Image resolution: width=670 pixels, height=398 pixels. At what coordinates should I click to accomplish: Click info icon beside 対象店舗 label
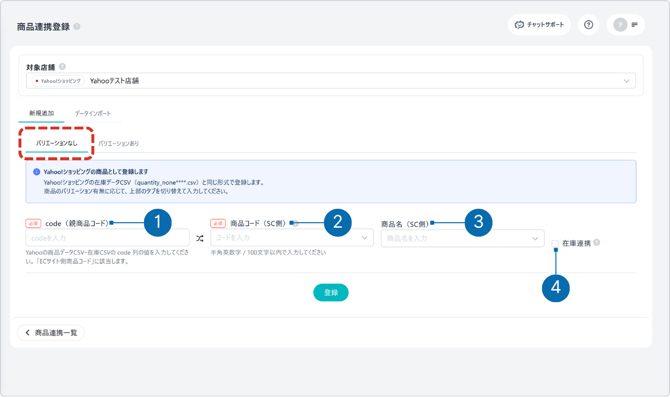pos(62,67)
